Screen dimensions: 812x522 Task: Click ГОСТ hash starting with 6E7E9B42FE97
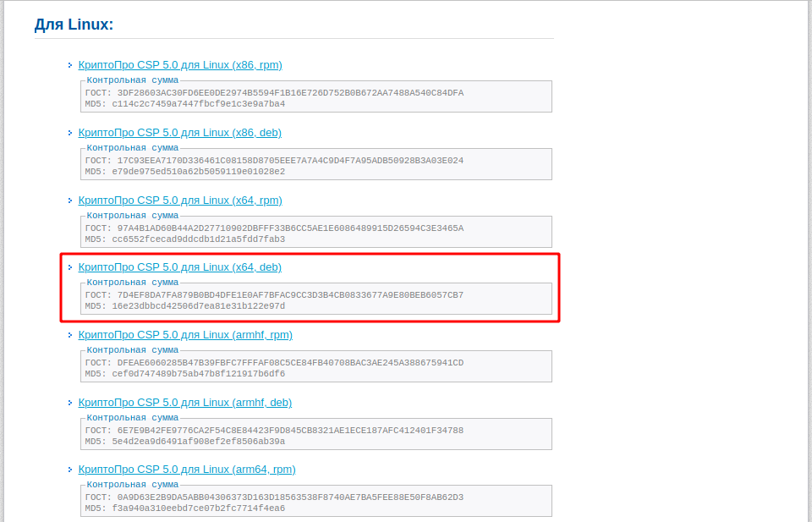point(290,431)
